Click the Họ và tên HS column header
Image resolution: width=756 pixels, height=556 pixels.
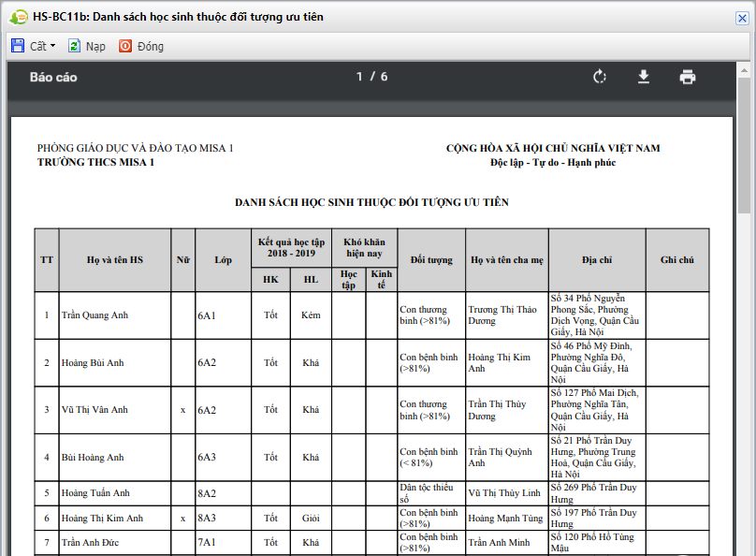tap(115, 260)
